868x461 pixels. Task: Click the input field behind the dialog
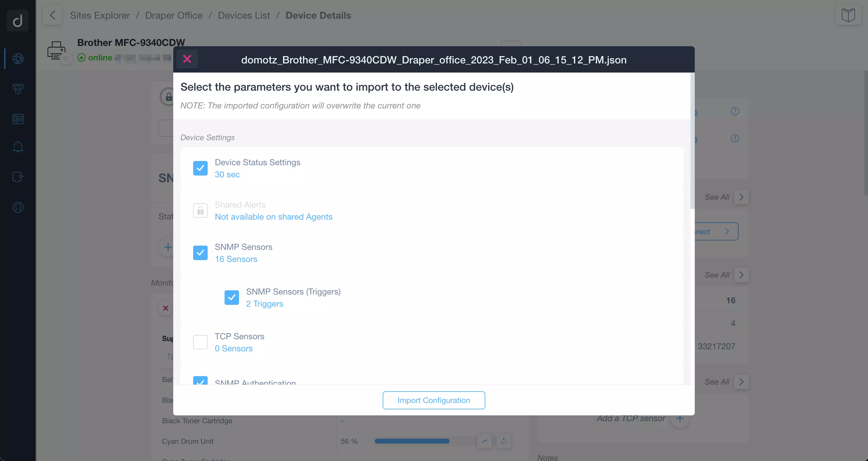click(x=166, y=128)
